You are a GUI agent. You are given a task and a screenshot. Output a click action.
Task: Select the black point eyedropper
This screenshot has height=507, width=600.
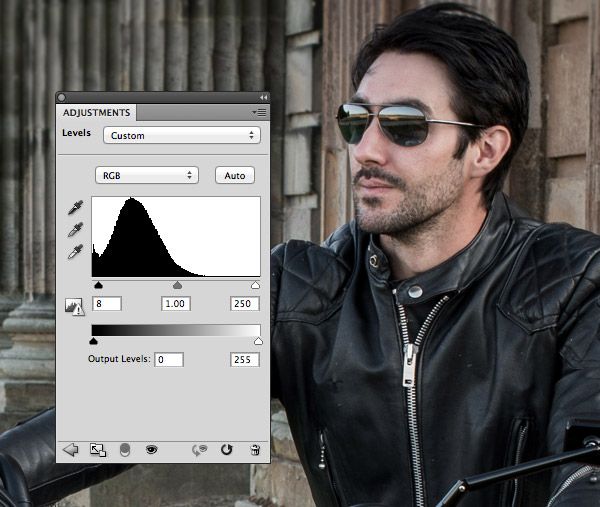pos(74,208)
